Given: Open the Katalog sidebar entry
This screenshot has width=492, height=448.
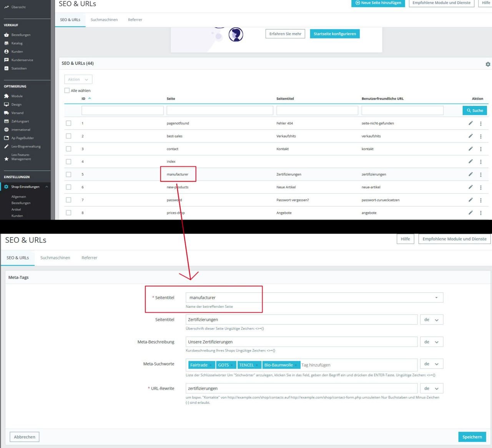Looking at the screenshot, I should [x=17, y=43].
